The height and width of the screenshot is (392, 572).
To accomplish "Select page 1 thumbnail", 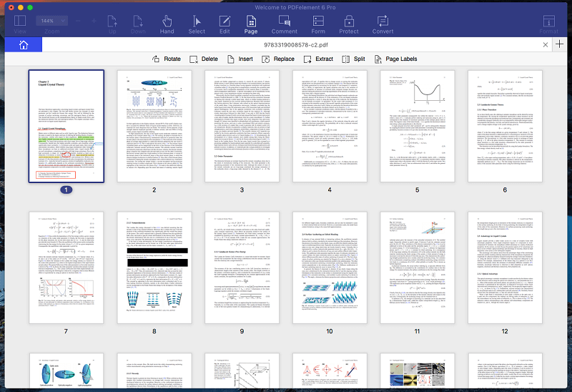I will pos(66,126).
